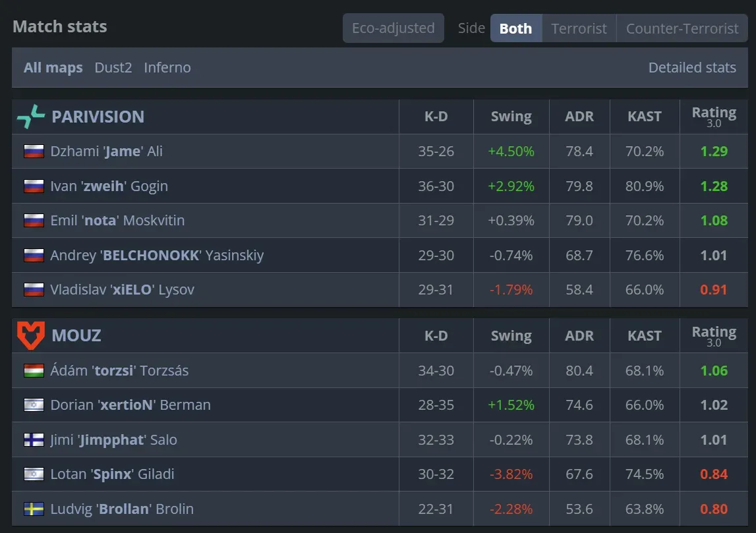756x533 pixels.
Task: Switch side filter to Counter-Terrorist
Action: tap(682, 28)
